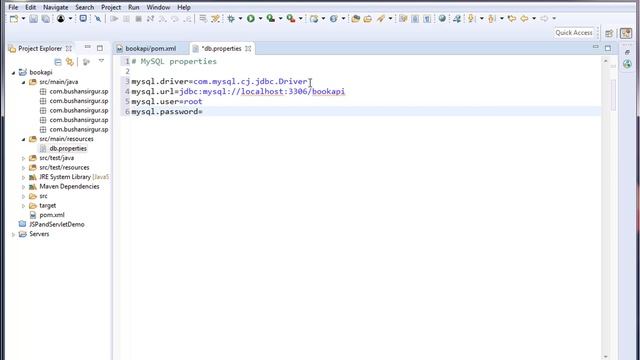
Task: Maximize the Project Explorer view
Action: coord(100,48)
